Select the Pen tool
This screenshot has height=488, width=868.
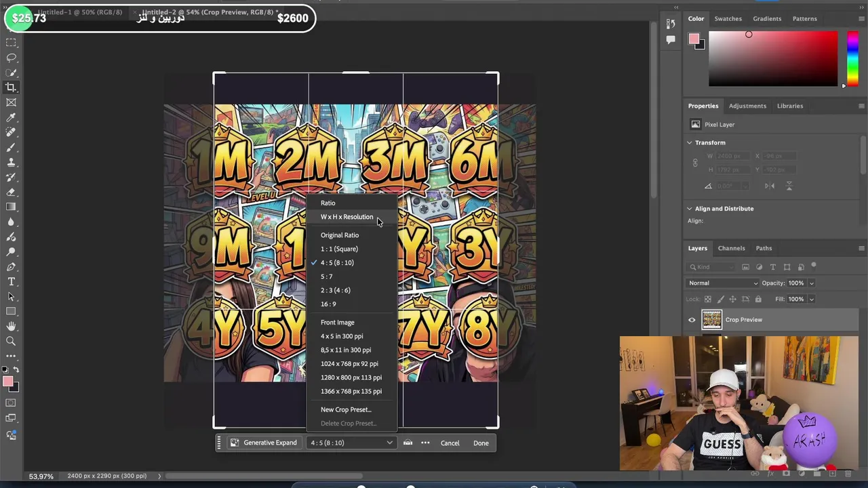coord(11,266)
